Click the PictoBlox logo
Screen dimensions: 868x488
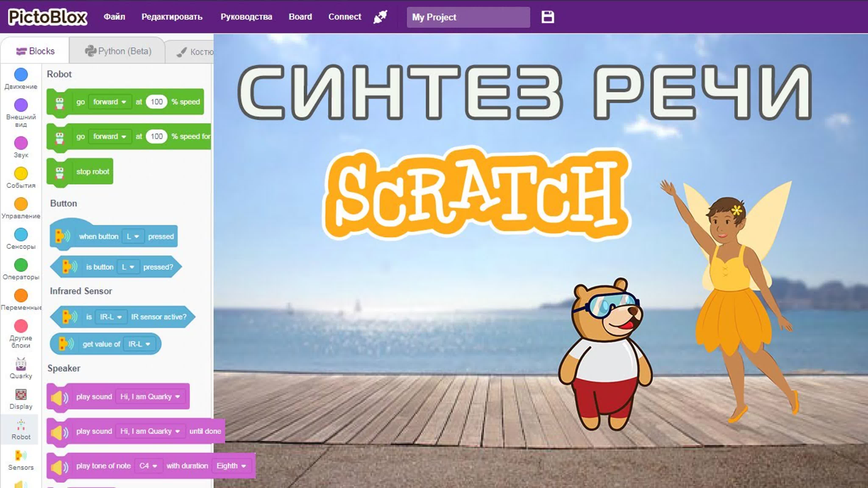[x=47, y=17]
